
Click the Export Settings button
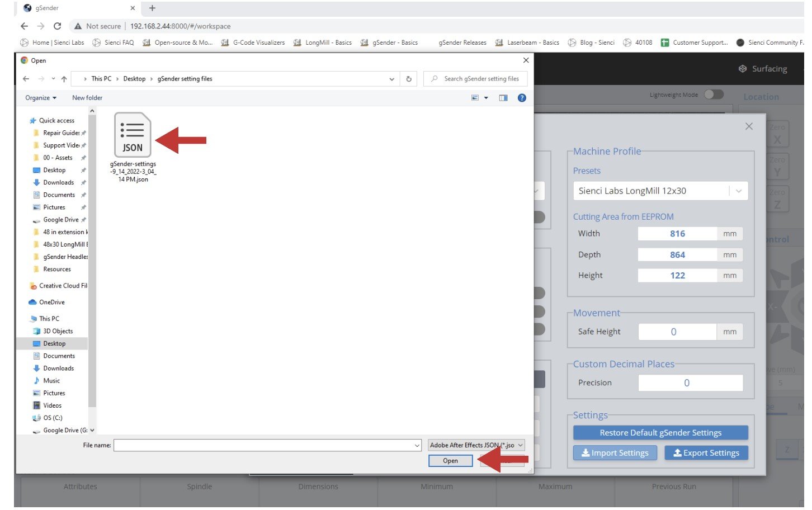[x=706, y=453]
